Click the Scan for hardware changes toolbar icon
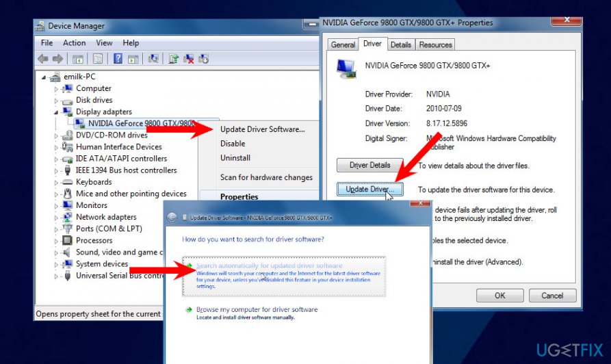The width and height of the screenshot is (611, 364). coord(153,59)
